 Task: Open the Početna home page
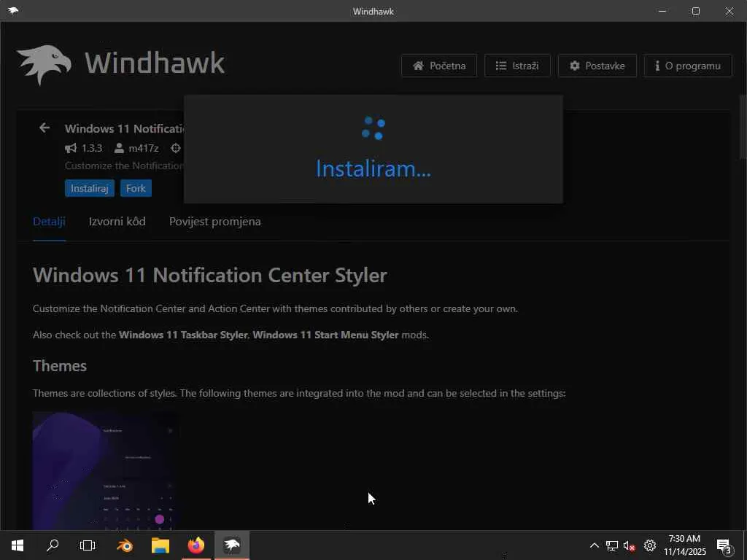point(438,66)
